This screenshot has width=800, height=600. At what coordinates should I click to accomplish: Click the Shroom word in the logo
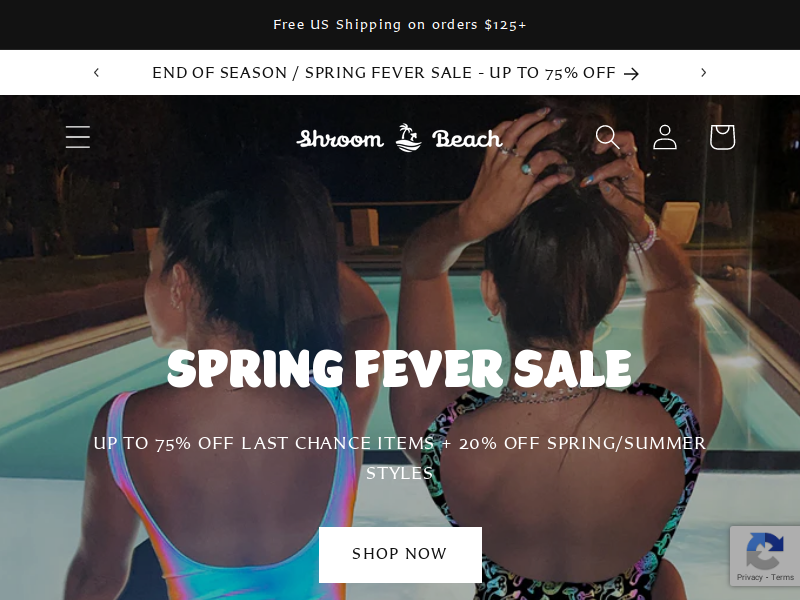coord(340,139)
